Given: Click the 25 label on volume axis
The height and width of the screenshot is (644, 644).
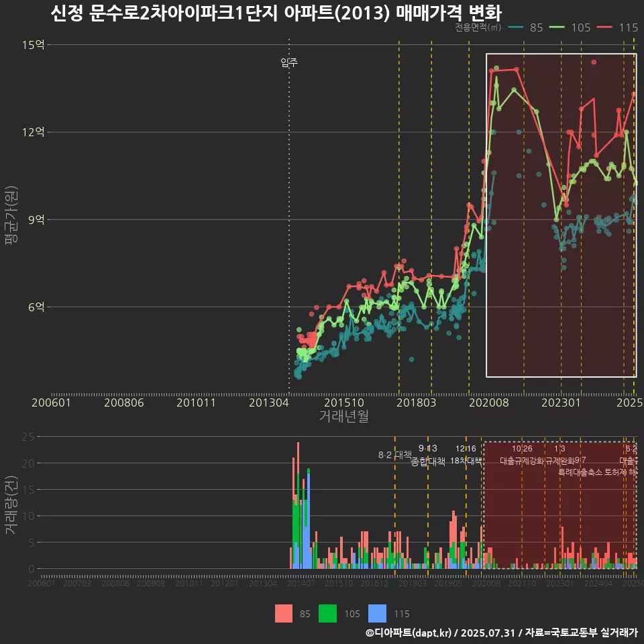Looking at the screenshot, I should [x=28, y=436].
